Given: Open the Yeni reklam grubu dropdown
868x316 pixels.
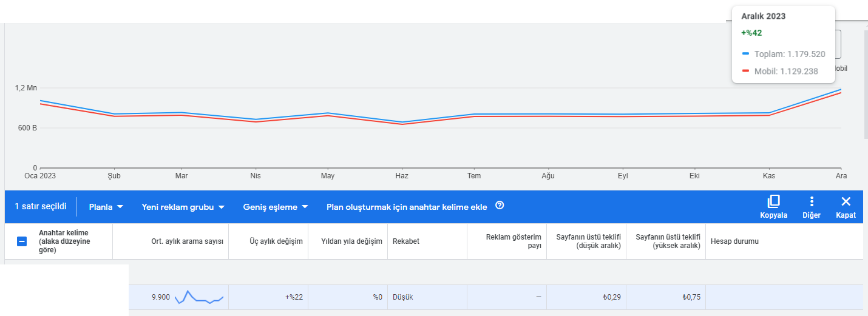Looking at the screenshot, I should click(x=183, y=207).
